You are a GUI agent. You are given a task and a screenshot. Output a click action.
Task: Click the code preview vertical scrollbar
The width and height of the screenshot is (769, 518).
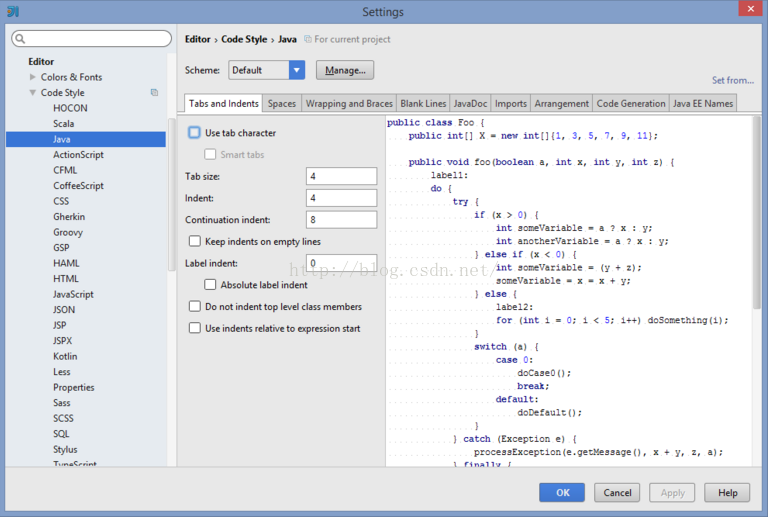757,212
